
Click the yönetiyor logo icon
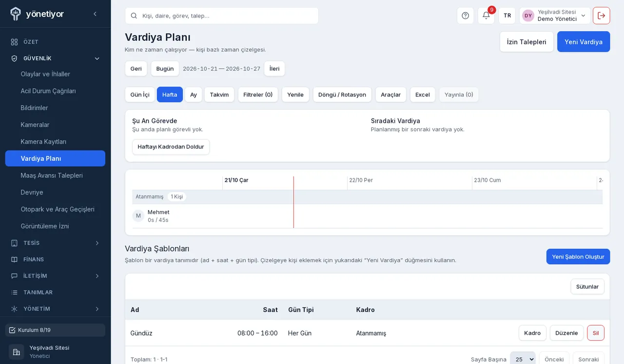pyautogui.click(x=16, y=14)
